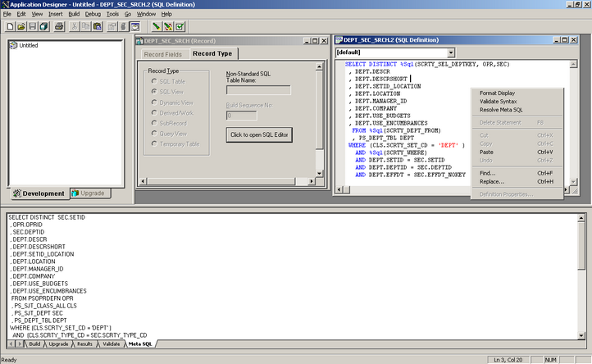Click the New definition toolbar icon
The height and width of the screenshot is (364, 592).
10,26
